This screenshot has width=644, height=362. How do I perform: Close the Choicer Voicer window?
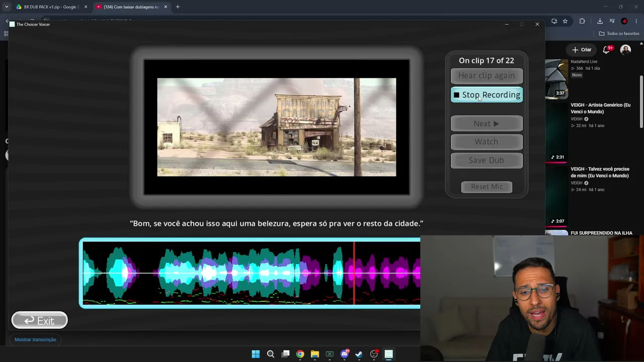537,24
